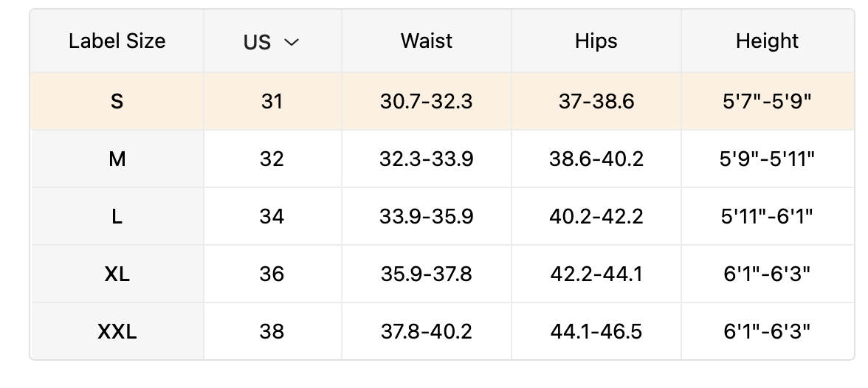Select the M label size row
868x388 pixels.
tap(117, 159)
